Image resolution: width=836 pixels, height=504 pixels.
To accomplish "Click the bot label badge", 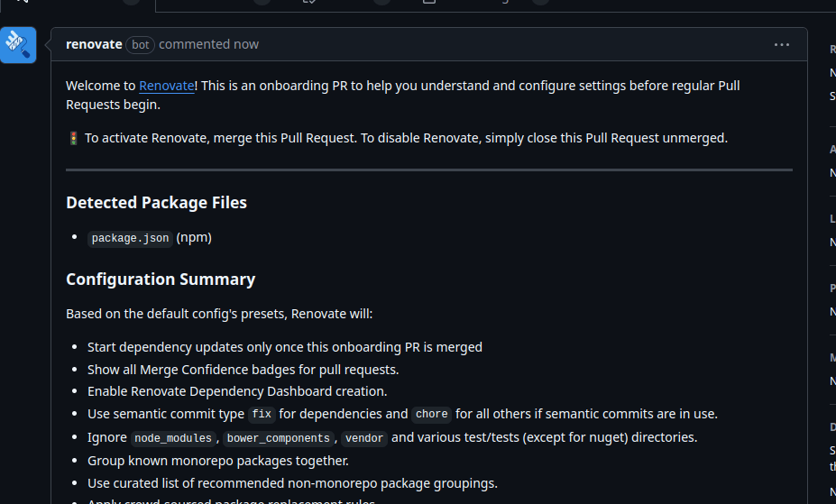I will click(x=141, y=44).
